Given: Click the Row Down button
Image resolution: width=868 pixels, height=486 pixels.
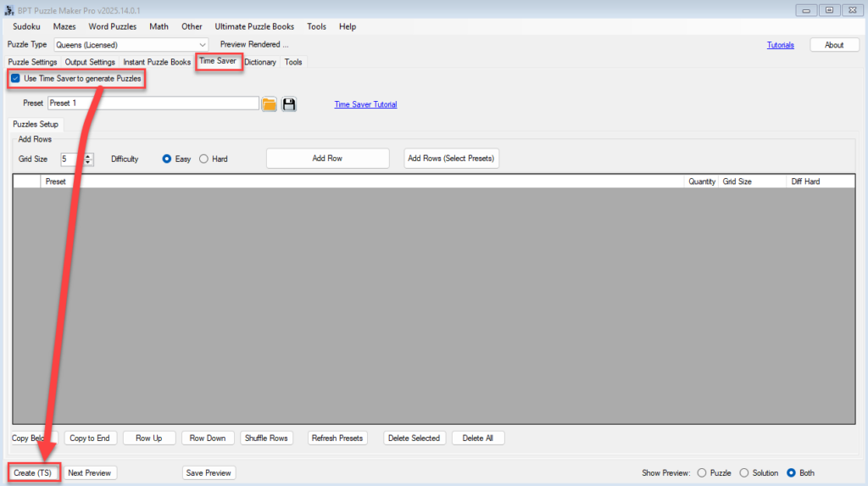Looking at the screenshot, I should (x=208, y=438).
